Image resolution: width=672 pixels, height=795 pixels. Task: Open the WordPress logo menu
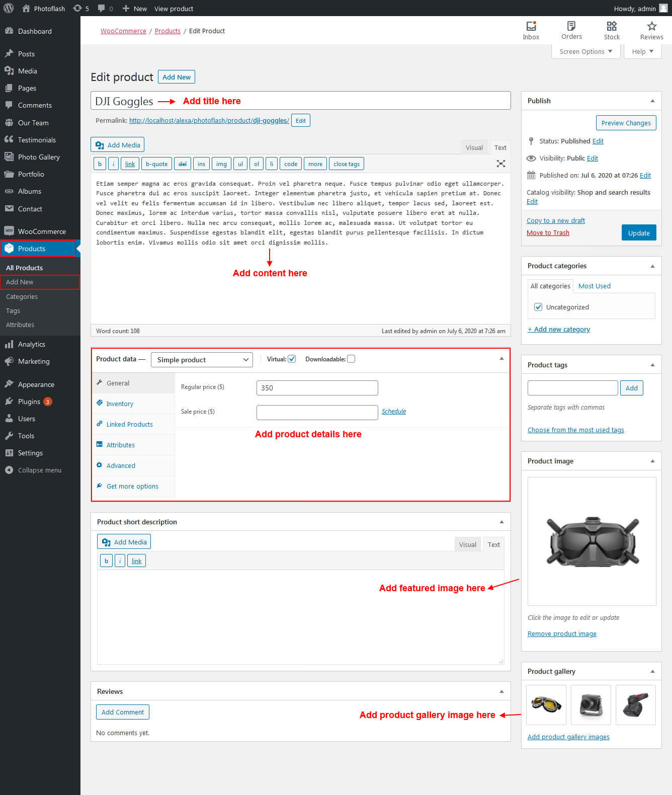tap(9, 8)
